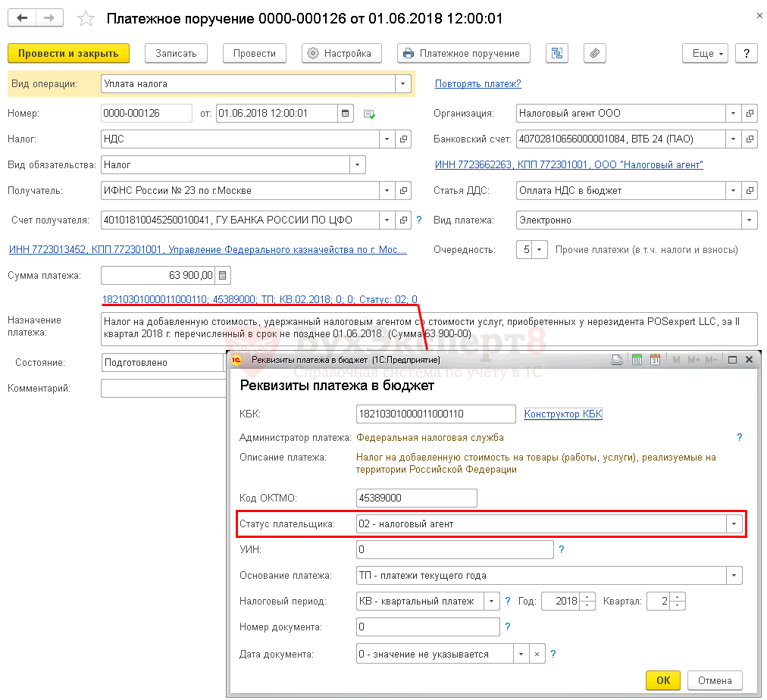This screenshot has width=767, height=700.
Task: Open calendar icon in dialog title bar
Action: (654, 360)
